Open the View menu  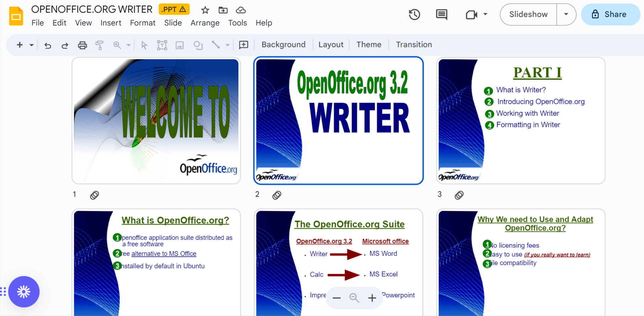pyautogui.click(x=83, y=23)
